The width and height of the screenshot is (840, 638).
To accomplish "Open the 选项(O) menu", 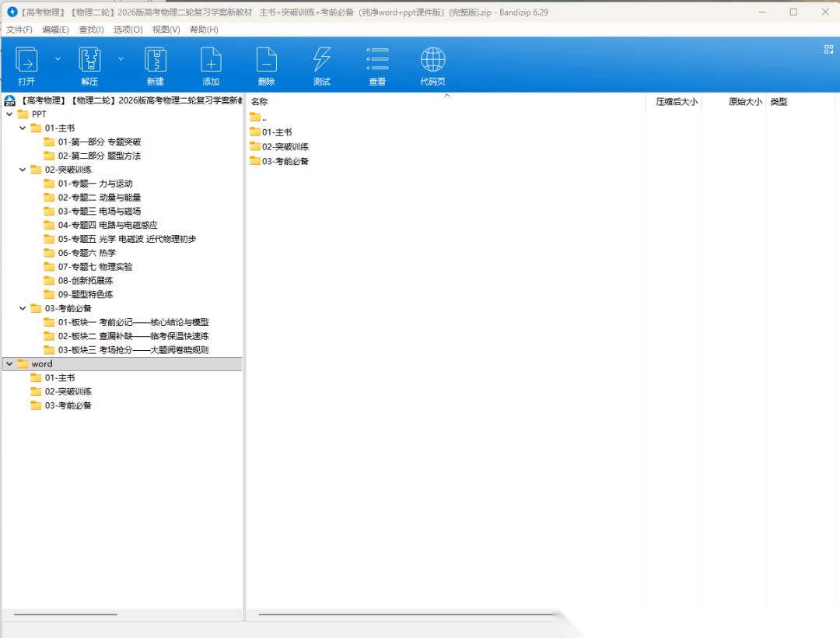I will (128, 30).
